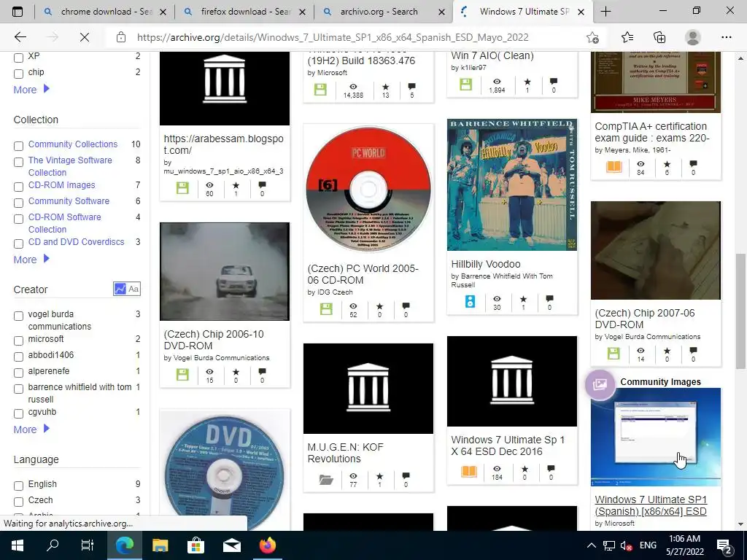This screenshot has height=560, width=747.
Task: Open (Czech) PC World 2005-06 CD-ROM link
Action: pos(363,274)
